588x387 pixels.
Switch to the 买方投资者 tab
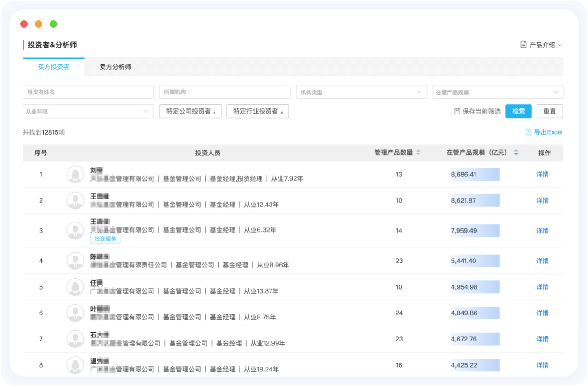coord(54,67)
